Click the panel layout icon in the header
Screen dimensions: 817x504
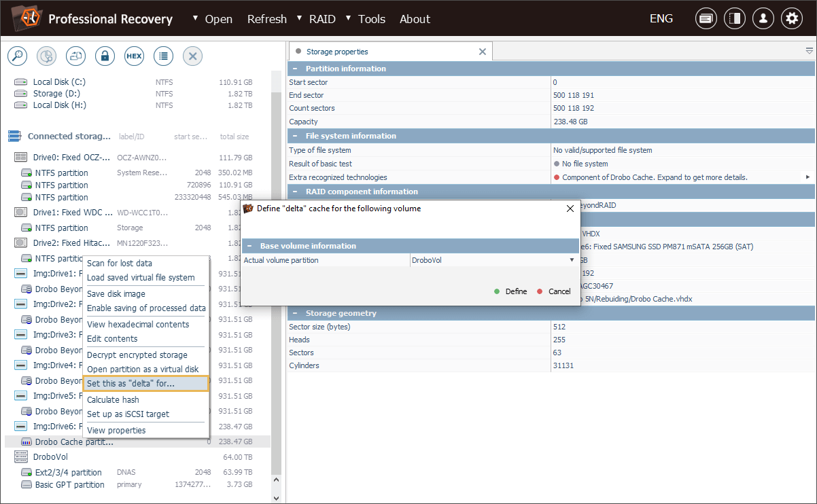tap(735, 19)
